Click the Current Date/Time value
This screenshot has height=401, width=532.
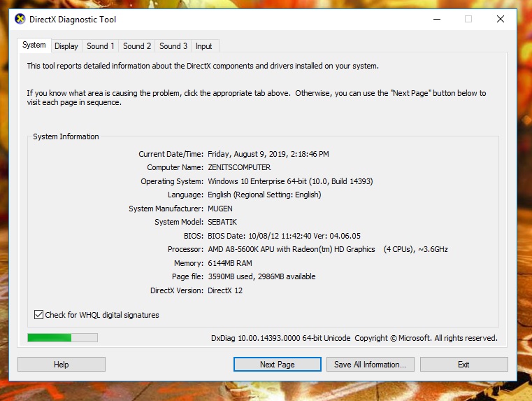coord(268,154)
